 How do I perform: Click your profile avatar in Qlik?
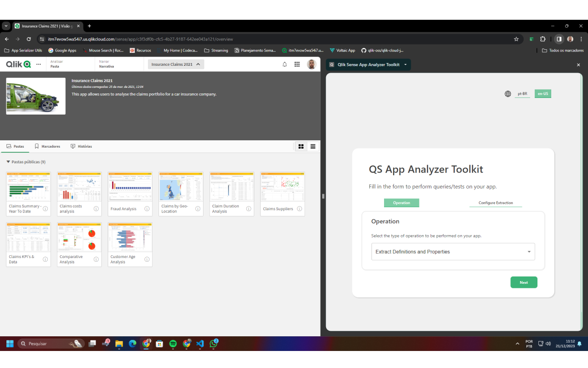pos(312,64)
